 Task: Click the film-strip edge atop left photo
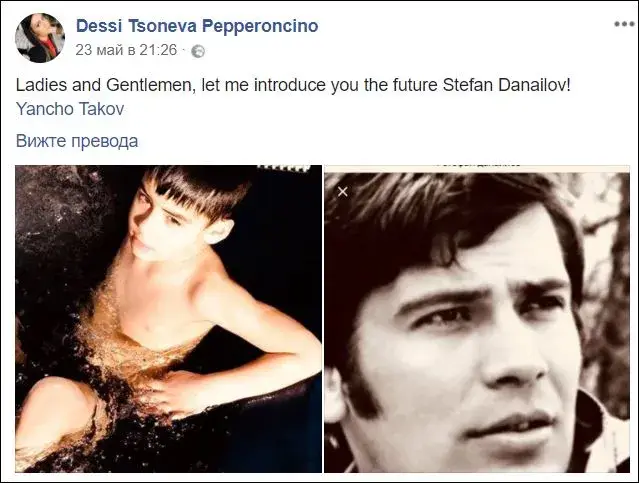click(284, 168)
